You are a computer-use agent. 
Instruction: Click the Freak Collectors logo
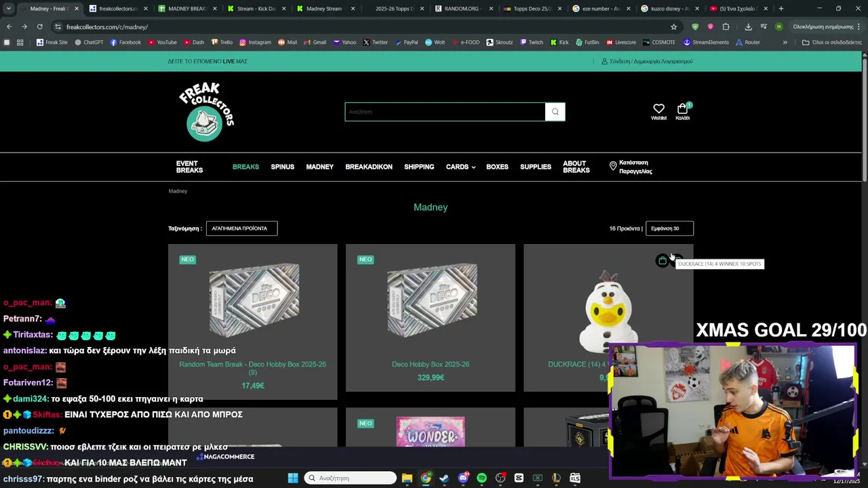pos(206,112)
